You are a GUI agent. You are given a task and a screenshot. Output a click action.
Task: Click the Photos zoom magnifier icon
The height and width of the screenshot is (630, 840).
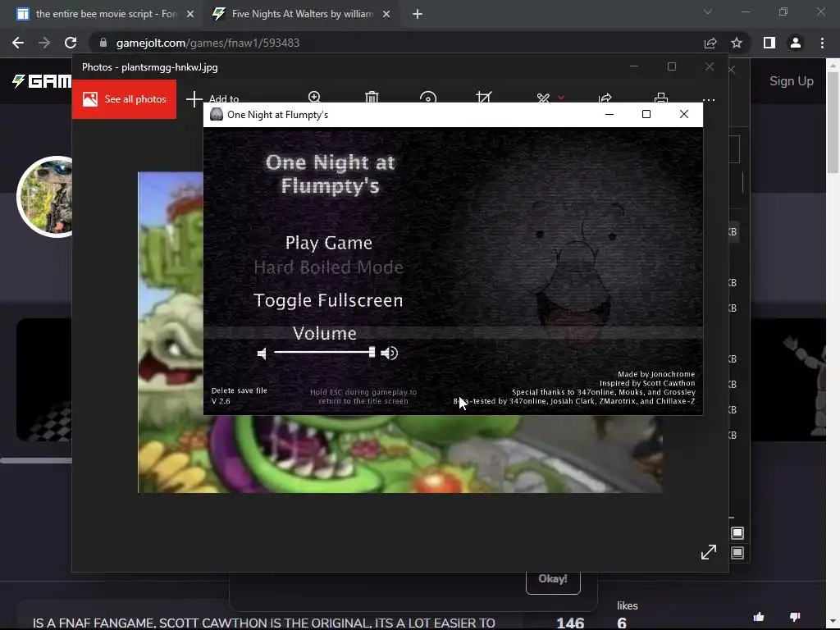point(314,97)
